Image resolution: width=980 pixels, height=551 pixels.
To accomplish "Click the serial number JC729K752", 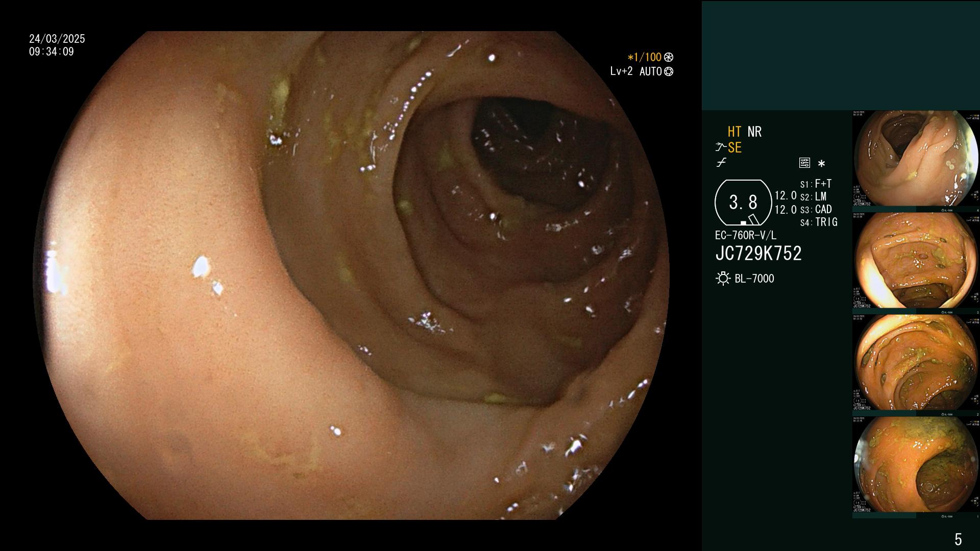I will coord(758,254).
